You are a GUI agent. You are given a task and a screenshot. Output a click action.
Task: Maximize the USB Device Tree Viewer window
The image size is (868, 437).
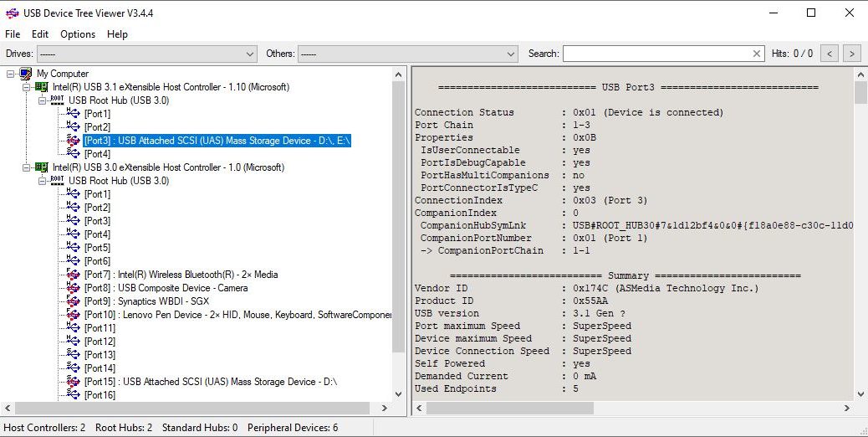[x=811, y=13]
